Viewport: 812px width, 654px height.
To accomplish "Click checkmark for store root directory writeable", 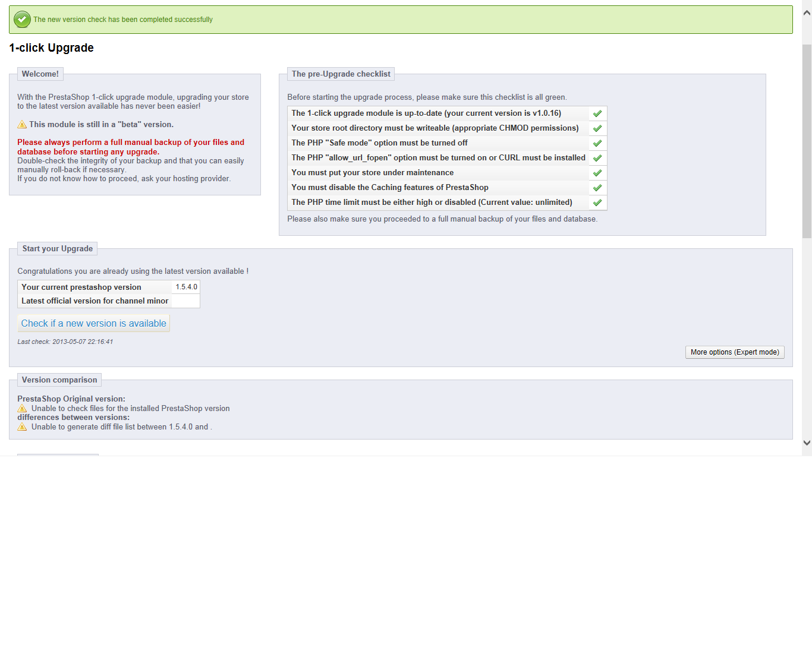I will pos(597,128).
